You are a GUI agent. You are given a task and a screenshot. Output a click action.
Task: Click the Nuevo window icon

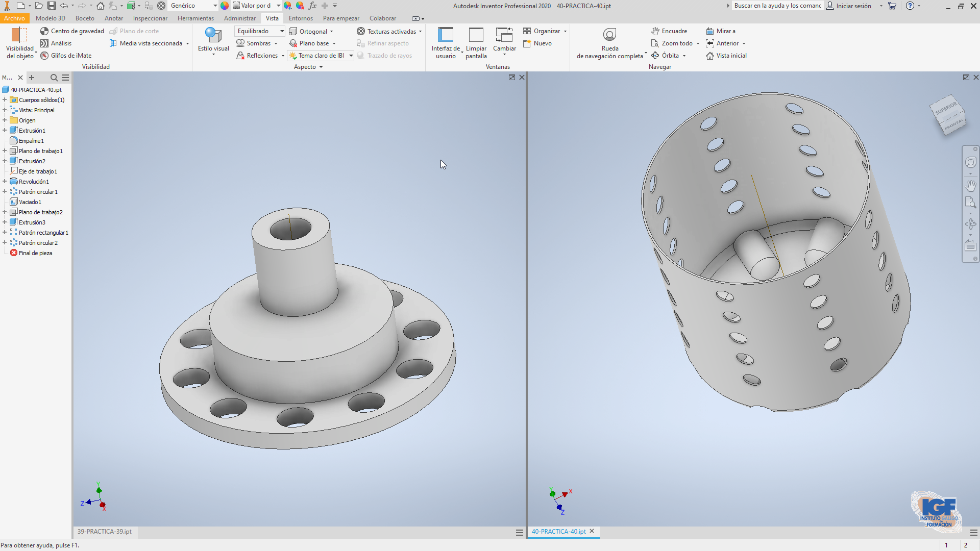point(528,43)
